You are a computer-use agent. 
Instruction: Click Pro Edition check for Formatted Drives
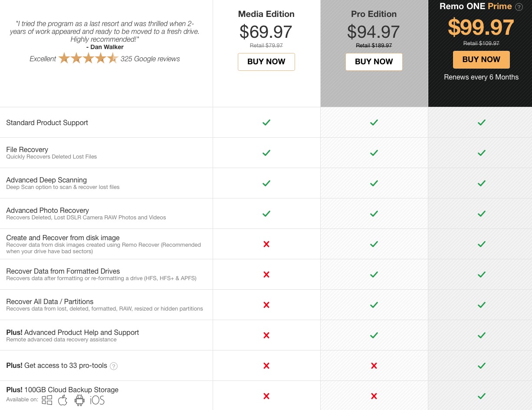[374, 274]
